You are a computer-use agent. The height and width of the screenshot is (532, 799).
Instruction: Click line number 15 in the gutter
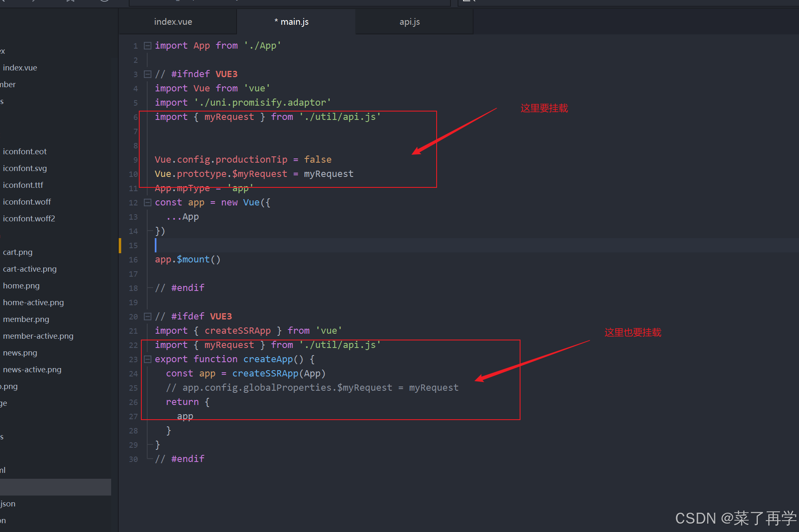pos(133,246)
